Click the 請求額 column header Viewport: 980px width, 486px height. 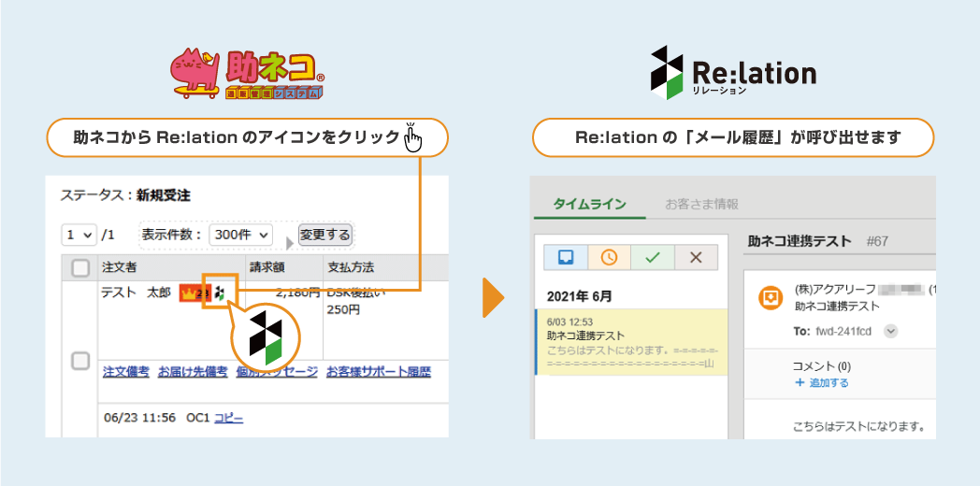pyautogui.click(x=267, y=268)
